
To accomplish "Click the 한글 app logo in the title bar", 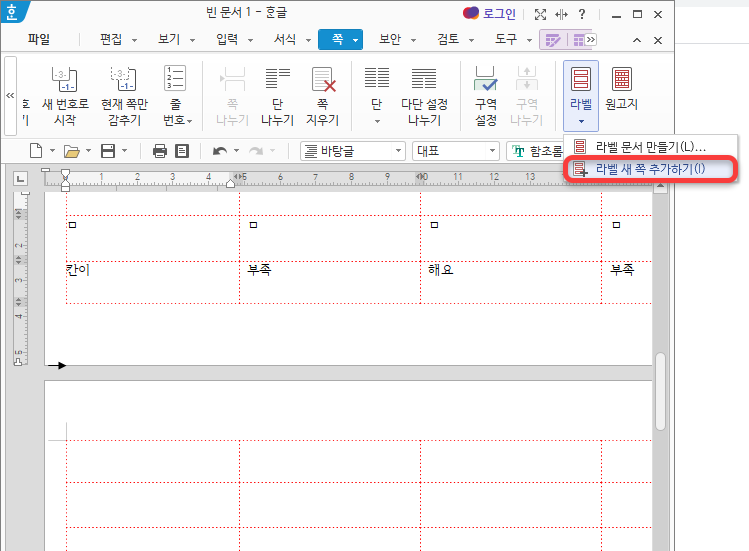I will click(13, 11).
